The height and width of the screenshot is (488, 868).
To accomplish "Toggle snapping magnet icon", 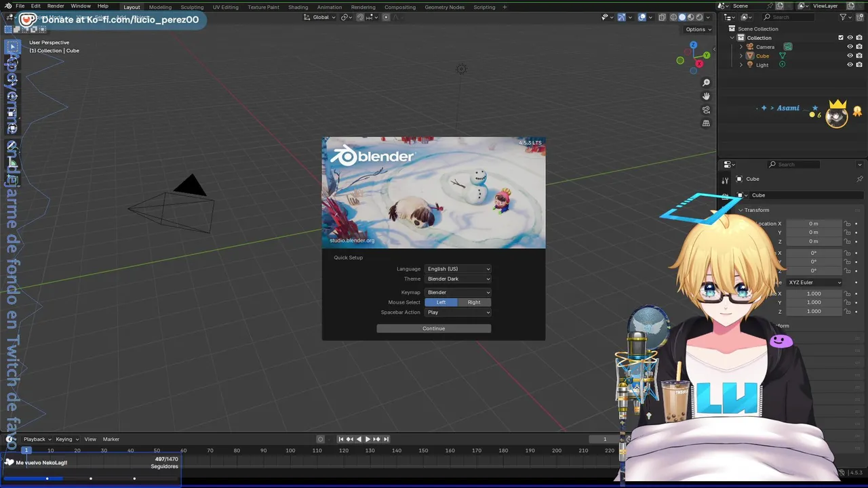I will [359, 17].
